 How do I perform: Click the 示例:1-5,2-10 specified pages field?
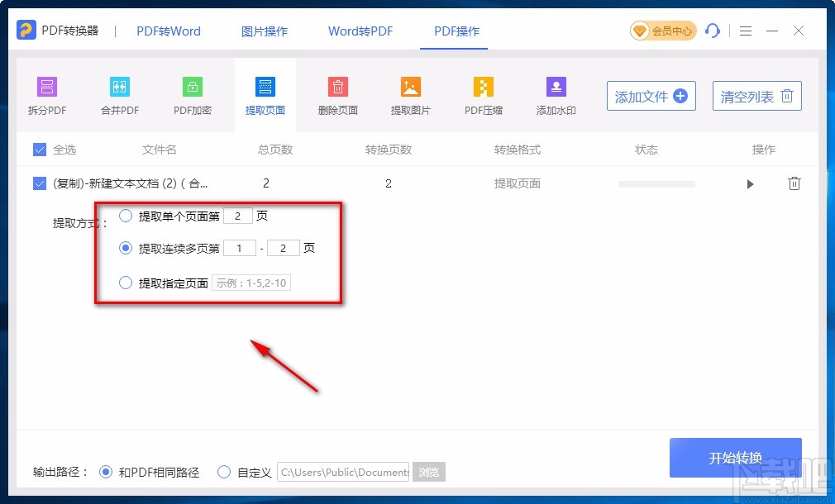coord(251,283)
